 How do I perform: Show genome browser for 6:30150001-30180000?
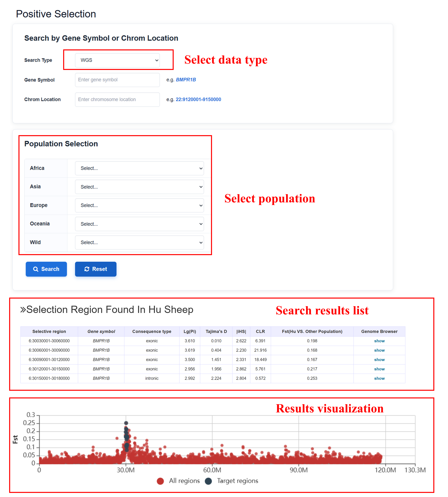[x=379, y=378]
